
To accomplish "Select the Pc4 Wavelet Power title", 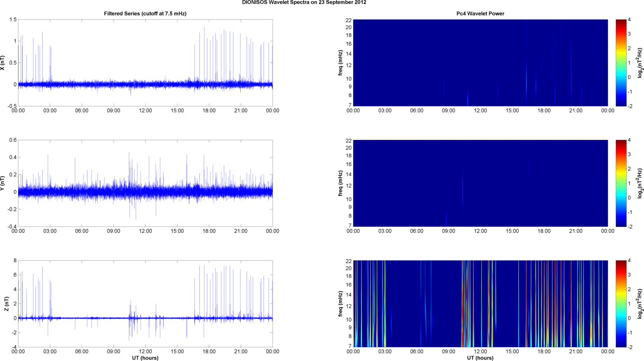I will [x=480, y=14].
